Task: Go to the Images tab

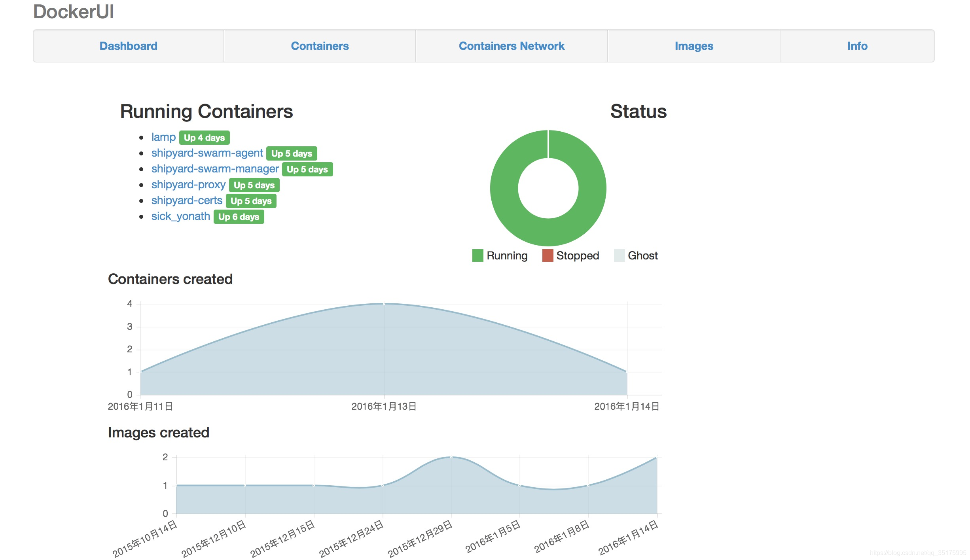Action: tap(694, 46)
